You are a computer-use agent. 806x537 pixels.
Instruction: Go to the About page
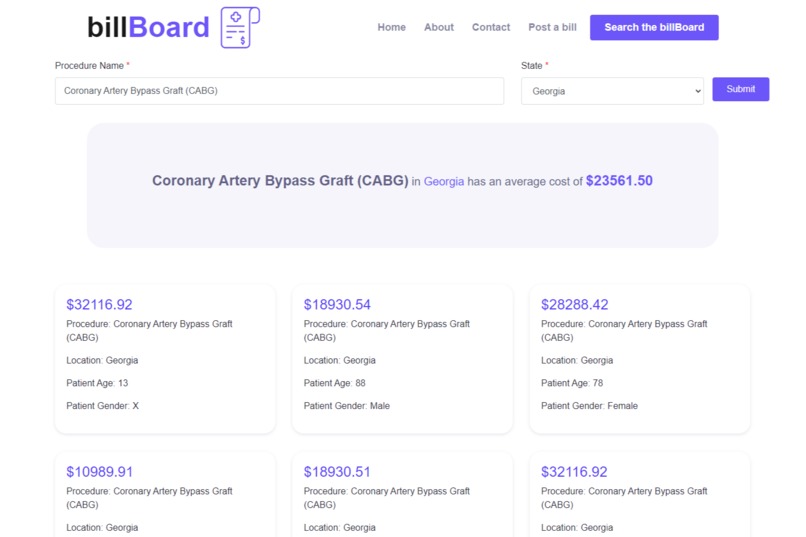(438, 27)
